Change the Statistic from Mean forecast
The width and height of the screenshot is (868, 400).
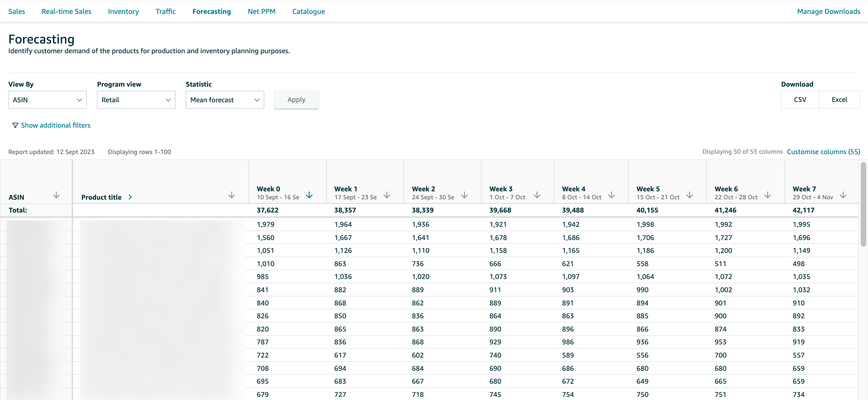pyautogui.click(x=225, y=99)
